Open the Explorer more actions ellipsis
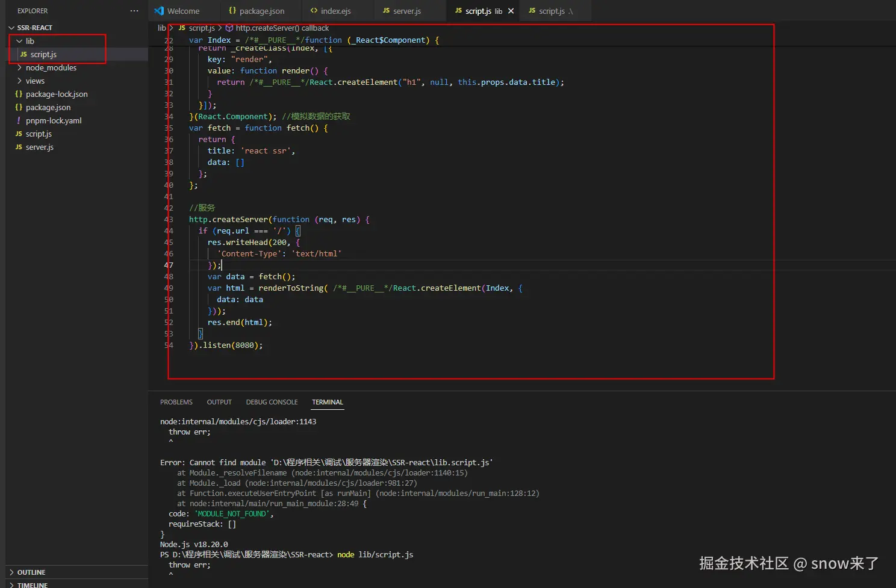The image size is (896, 588). click(x=134, y=11)
